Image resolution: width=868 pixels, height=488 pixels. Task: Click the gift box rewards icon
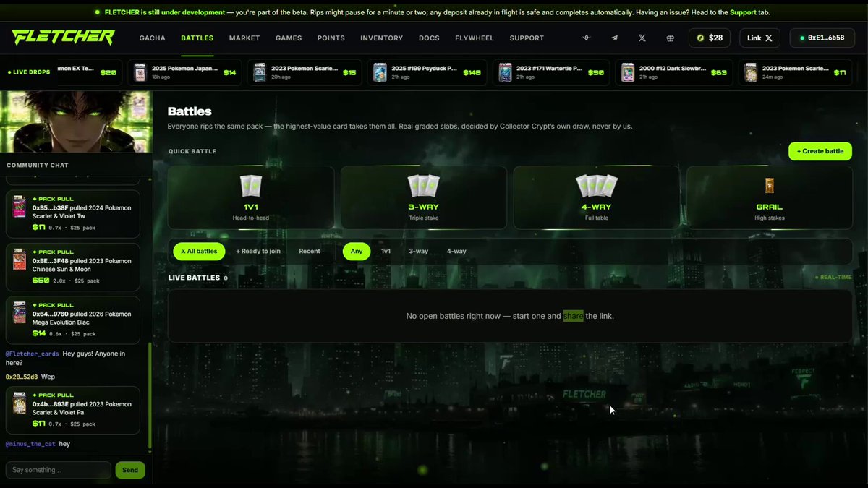(670, 38)
